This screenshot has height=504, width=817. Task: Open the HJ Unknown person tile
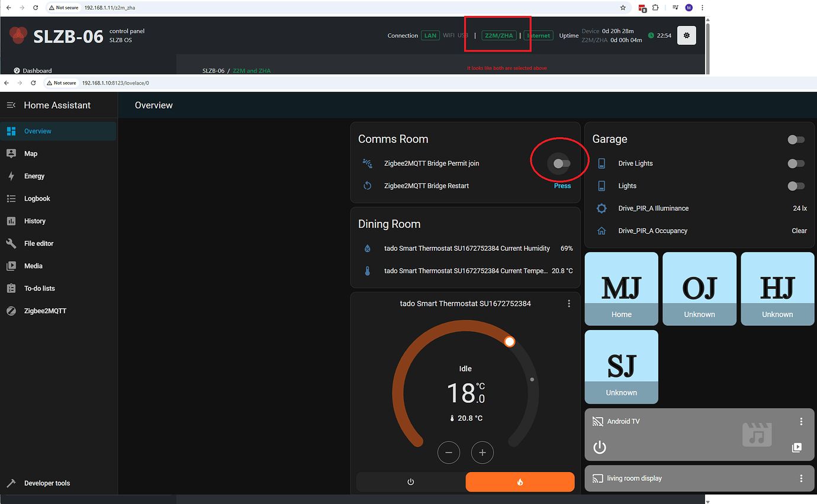point(777,289)
